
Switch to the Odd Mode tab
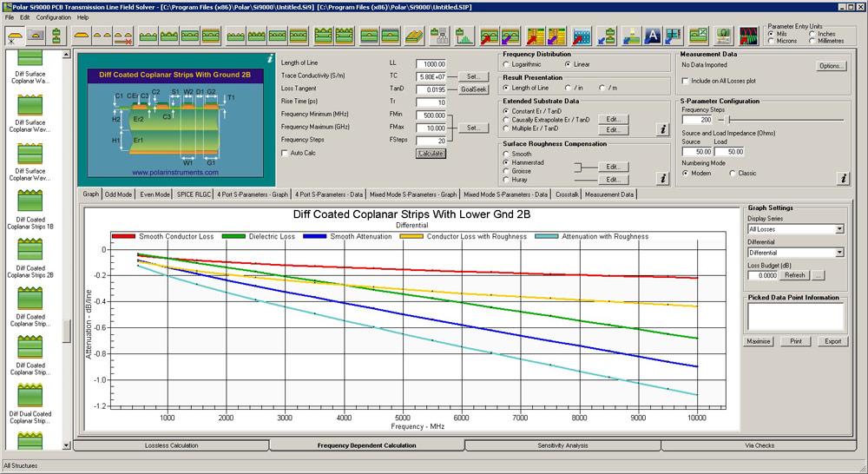coord(118,194)
